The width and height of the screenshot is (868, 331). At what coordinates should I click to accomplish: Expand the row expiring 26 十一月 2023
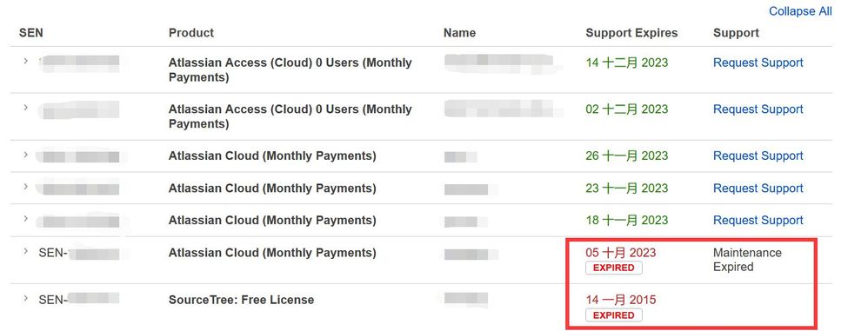tap(25, 154)
